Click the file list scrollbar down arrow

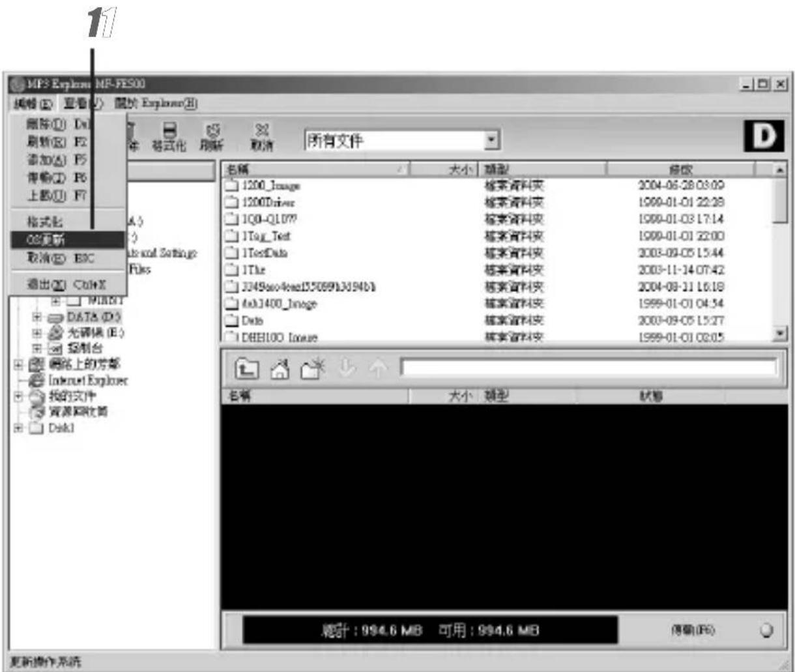coord(781,334)
